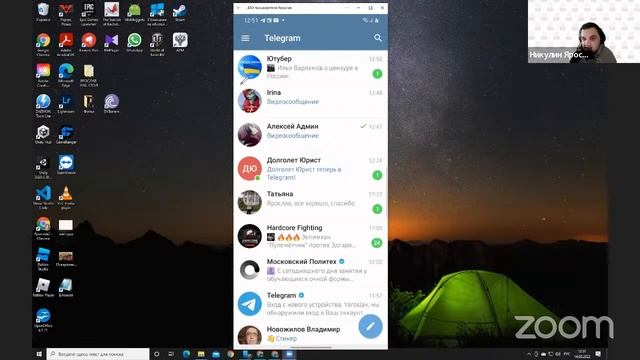
Task: Launch Roblox Player desktop shortcut
Action: (x=43, y=287)
